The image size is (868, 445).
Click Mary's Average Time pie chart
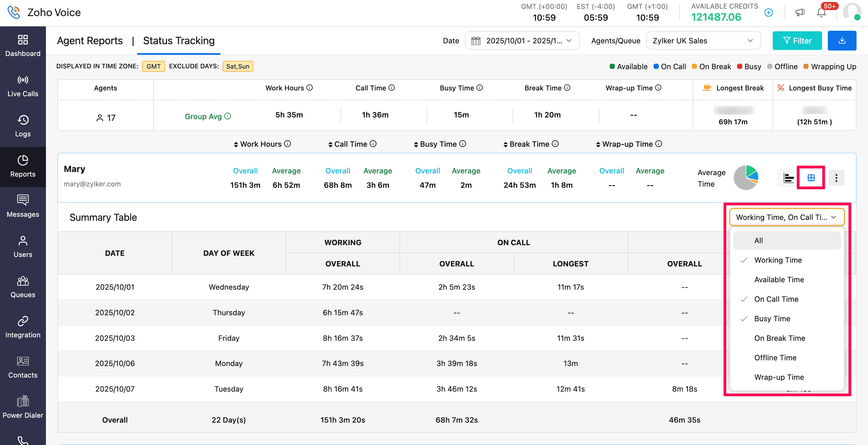click(746, 178)
